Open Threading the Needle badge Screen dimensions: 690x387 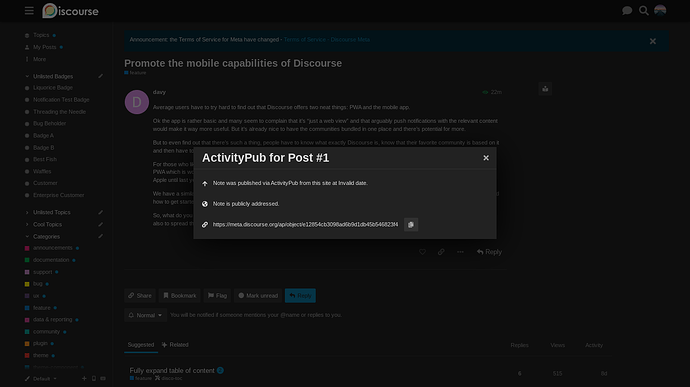tap(59, 112)
